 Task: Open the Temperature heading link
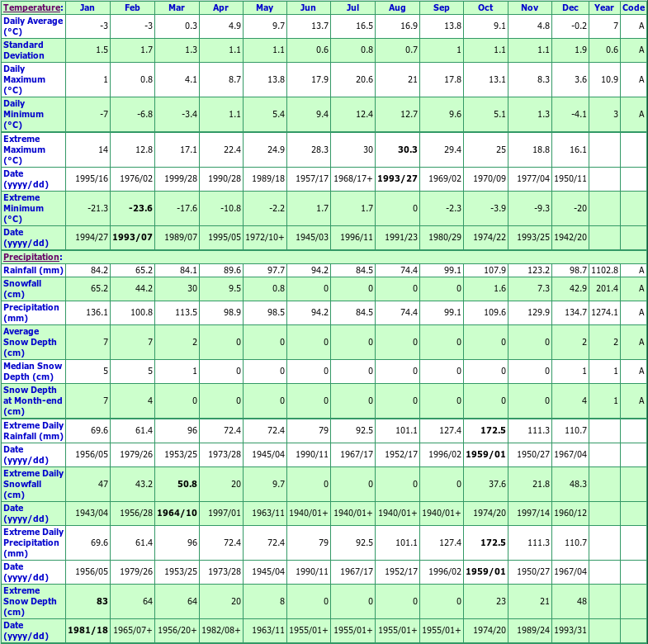32,7
